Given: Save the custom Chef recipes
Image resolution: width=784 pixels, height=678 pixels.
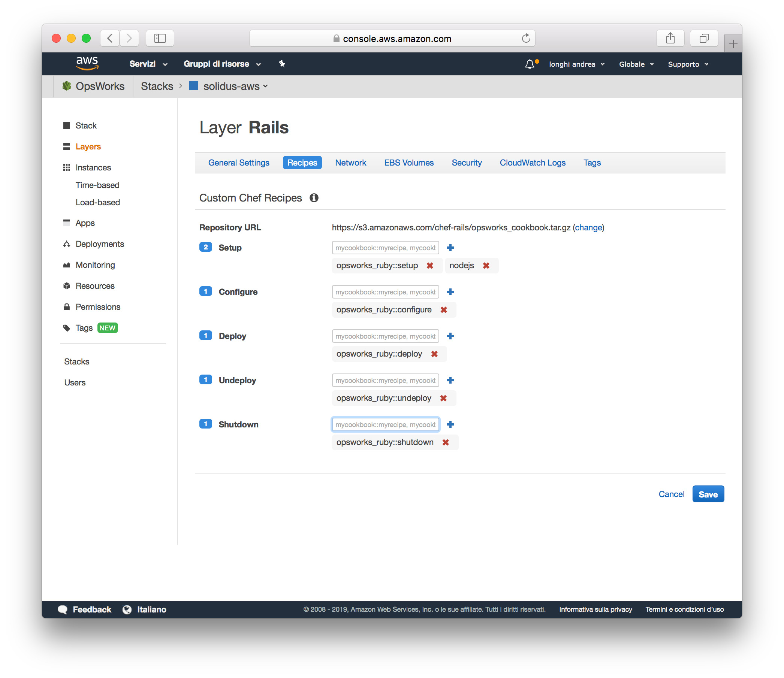Looking at the screenshot, I should [x=708, y=494].
